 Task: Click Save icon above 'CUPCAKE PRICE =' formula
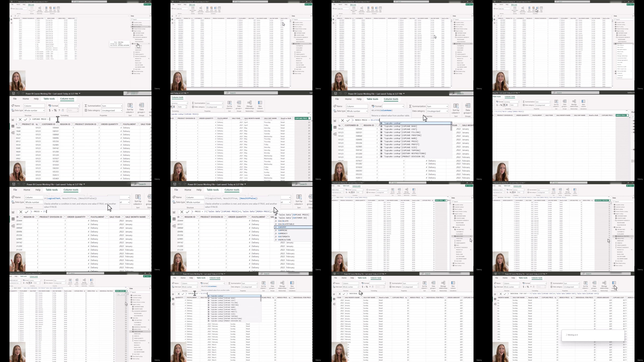pos(13,94)
